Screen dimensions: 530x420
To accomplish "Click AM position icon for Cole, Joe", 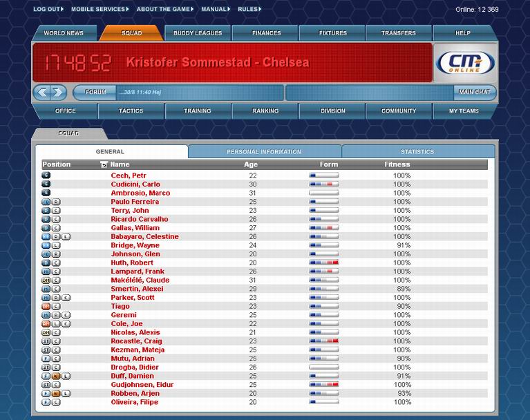I will 46,324.
